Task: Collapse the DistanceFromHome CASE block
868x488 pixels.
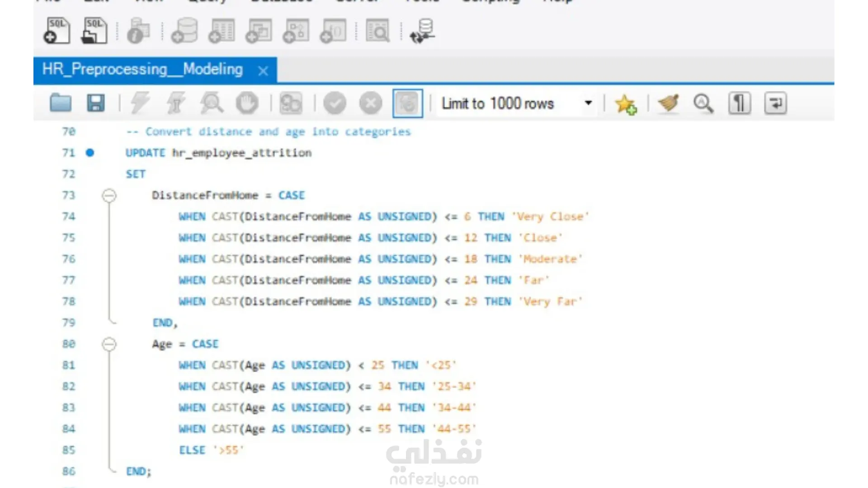Action: point(109,196)
